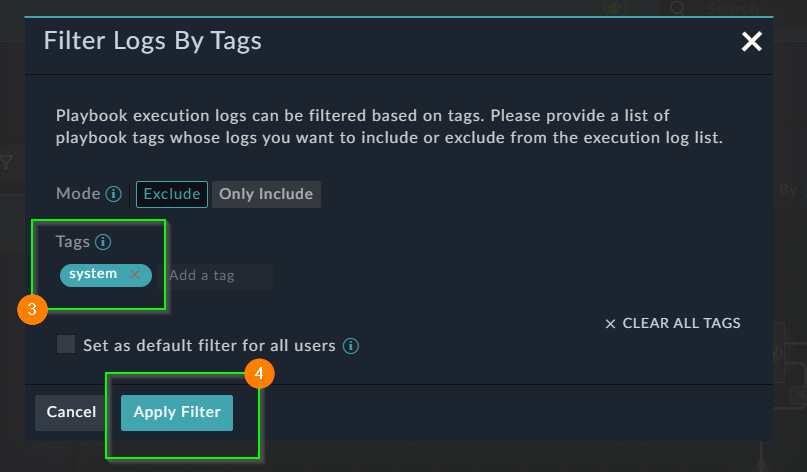
Task: Show info for default filter for all users
Action: 351,346
